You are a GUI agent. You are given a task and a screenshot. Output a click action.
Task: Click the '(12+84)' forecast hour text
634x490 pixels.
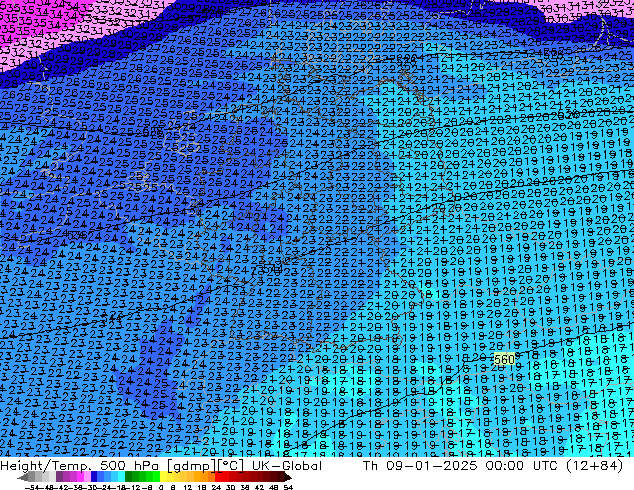594,466
